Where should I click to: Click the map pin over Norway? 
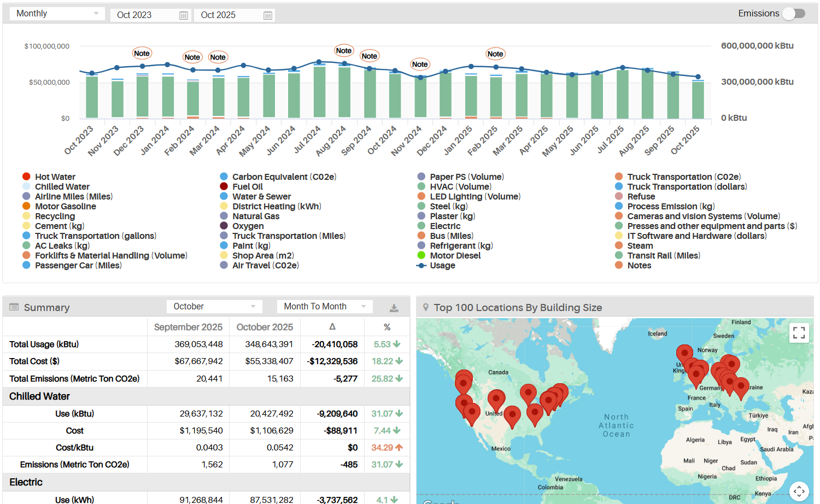coord(684,354)
